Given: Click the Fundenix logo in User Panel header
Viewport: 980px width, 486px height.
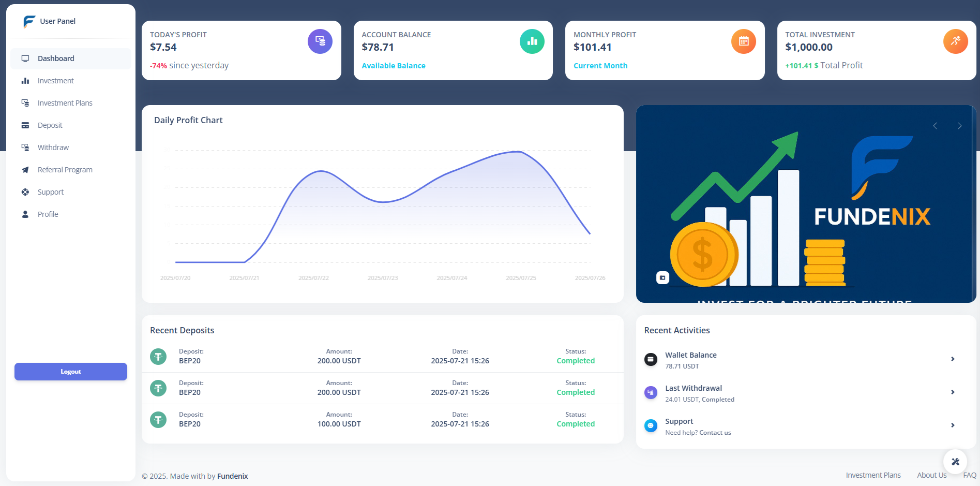Looking at the screenshot, I should tap(29, 21).
